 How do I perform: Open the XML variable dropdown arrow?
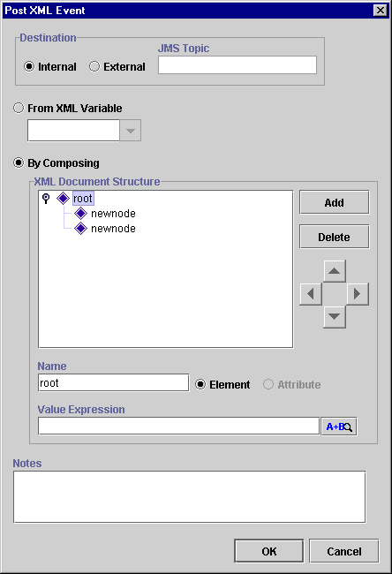tap(131, 131)
